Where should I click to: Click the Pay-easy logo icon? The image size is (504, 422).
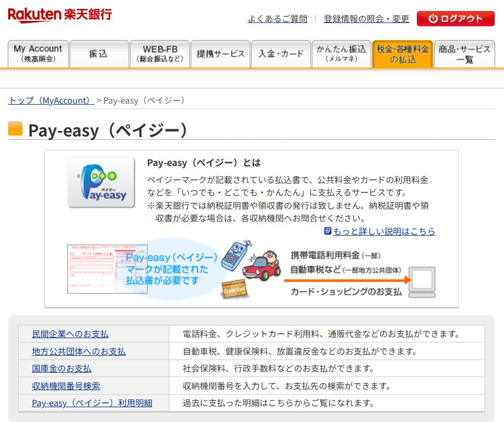tap(101, 183)
